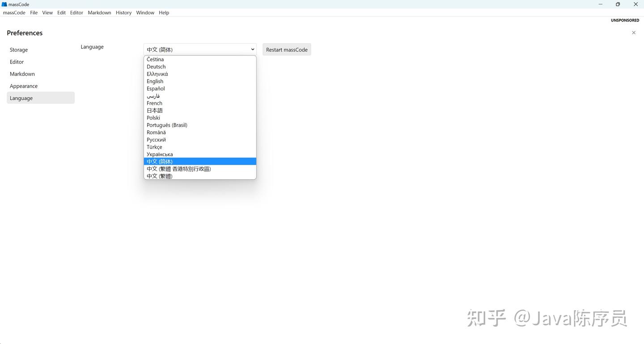The width and height of the screenshot is (644, 344).
Task: Close the Preferences panel with the X icon
Action: [634, 33]
